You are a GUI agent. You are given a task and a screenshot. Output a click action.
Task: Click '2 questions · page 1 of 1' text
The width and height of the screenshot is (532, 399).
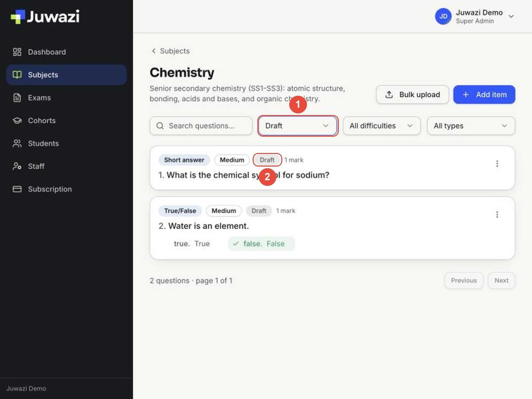click(191, 281)
